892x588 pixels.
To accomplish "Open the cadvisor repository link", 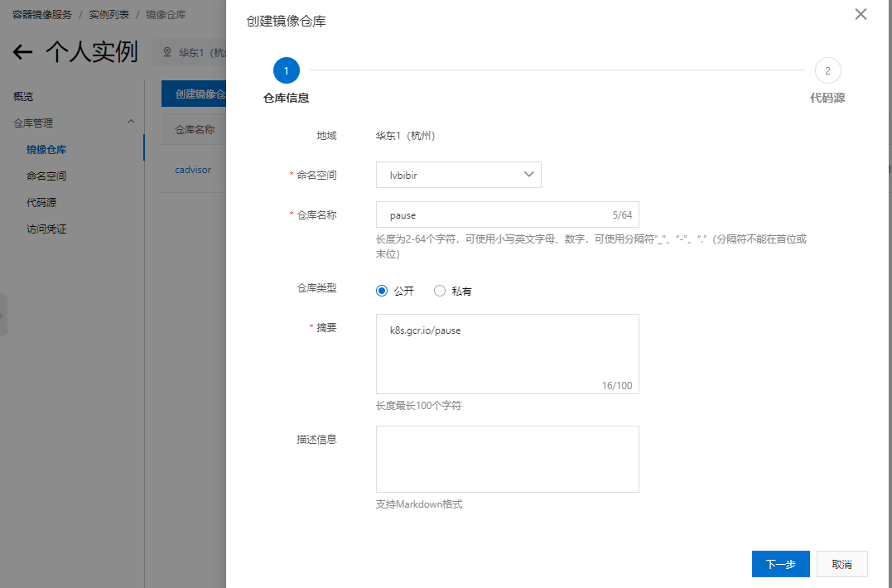I will pyautogui.click(x=193, y=170).
